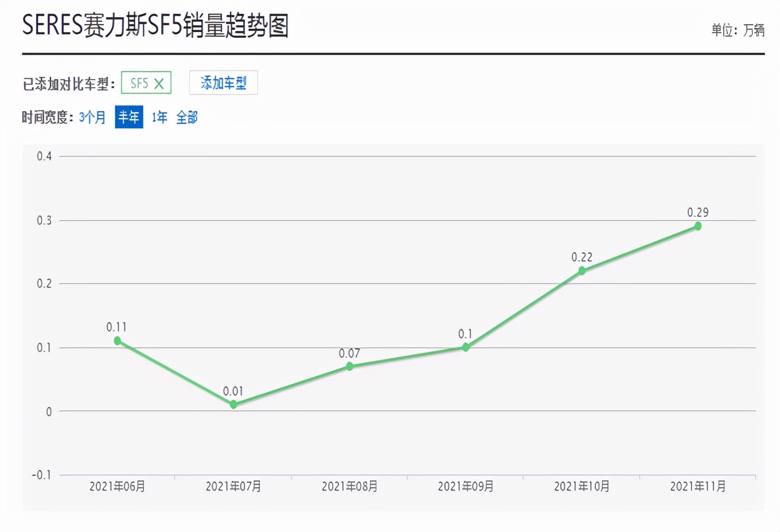
Task: Click the 2021年07月 data point 0.01
Action: pyautogui.click(x=233, y=404)
